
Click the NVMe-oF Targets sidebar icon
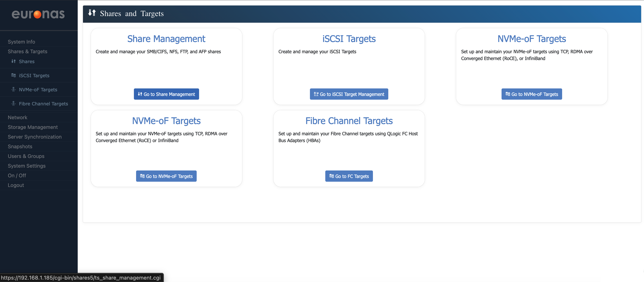[x=14, y=89]
